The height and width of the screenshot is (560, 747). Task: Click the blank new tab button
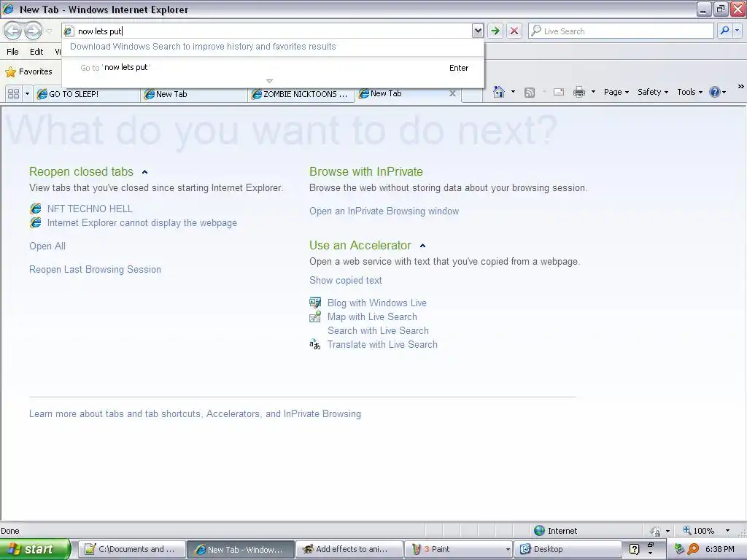coord(472,94)
